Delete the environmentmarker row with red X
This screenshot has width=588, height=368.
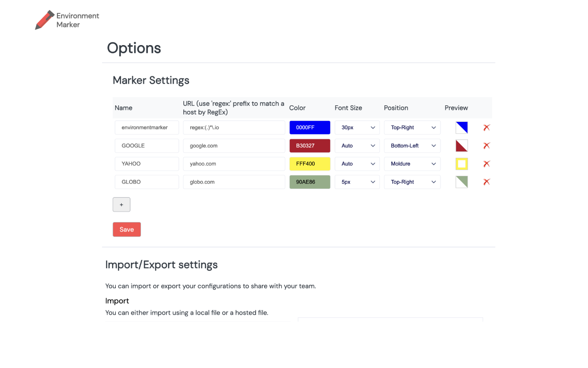tap(486, 127)
